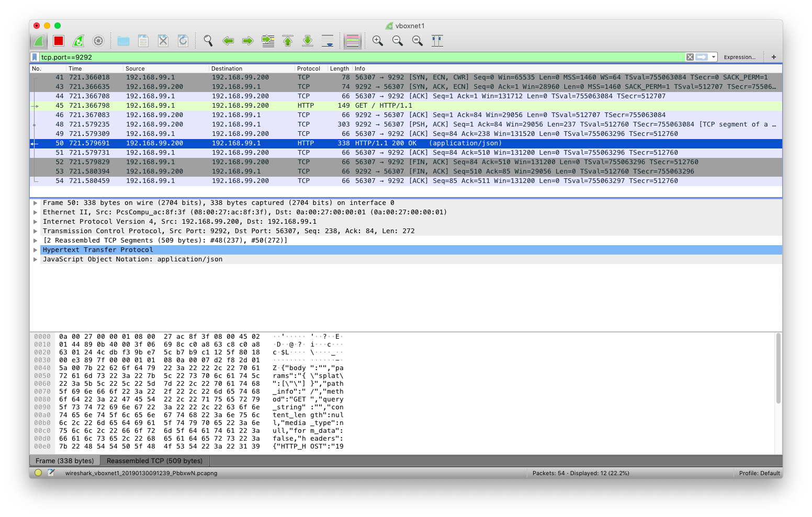Viewport: 812px width, 517px height.
Task: Reset text size to normal
Action: click(418, 41)
